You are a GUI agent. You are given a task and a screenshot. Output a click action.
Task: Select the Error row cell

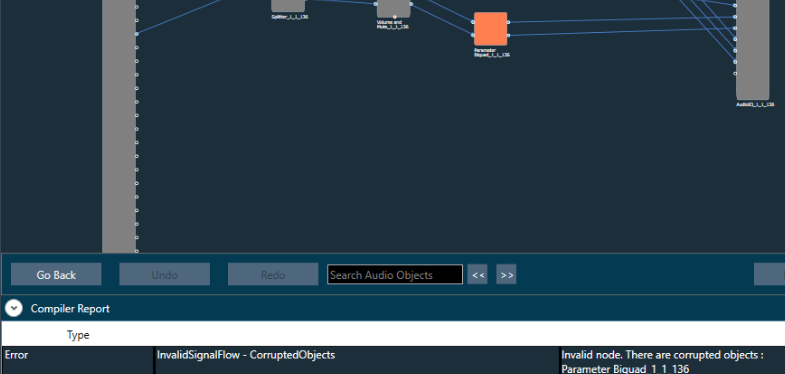[78, 360]
